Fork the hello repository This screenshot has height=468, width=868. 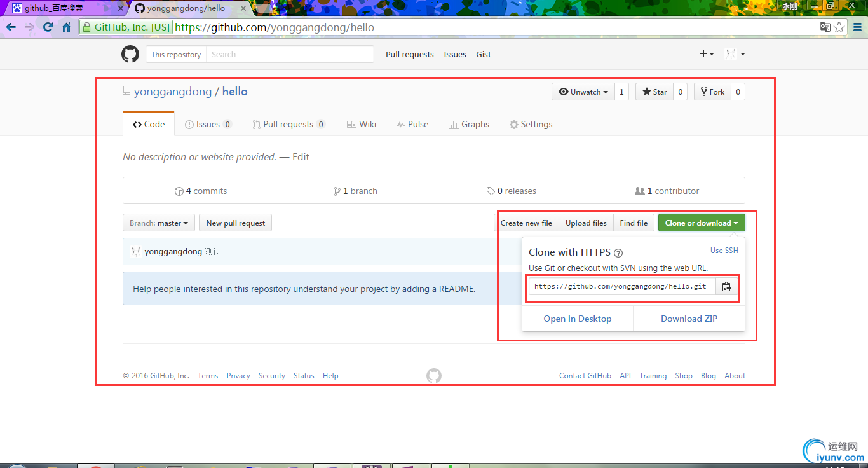point(712,92)
